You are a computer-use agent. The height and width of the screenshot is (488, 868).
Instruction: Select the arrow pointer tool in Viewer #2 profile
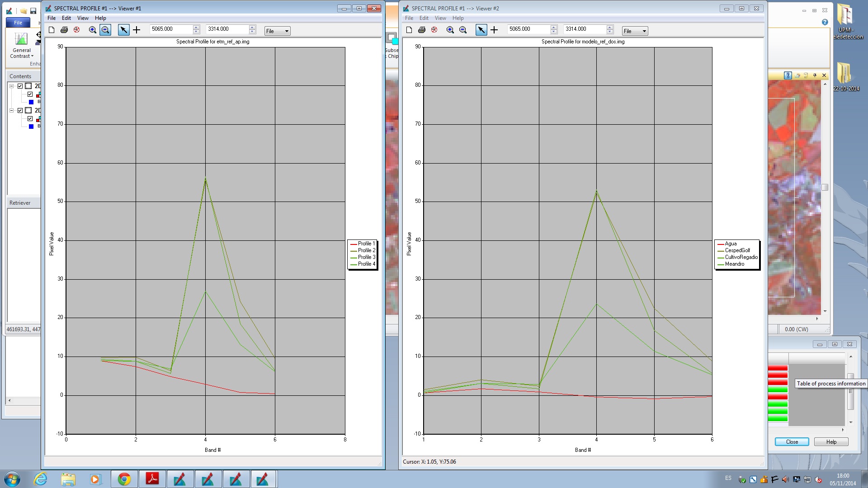point(481,30)
